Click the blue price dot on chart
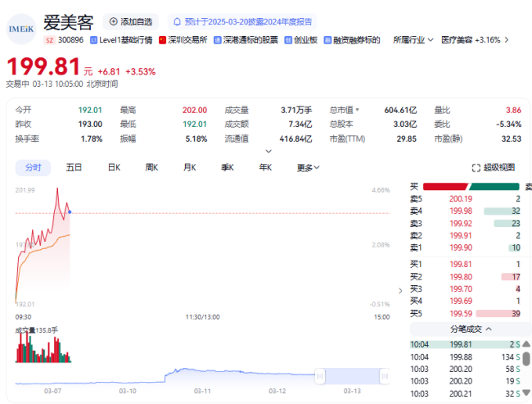This screenshot has height=404, width=532. pyautogui.click(x=70, y=212)
